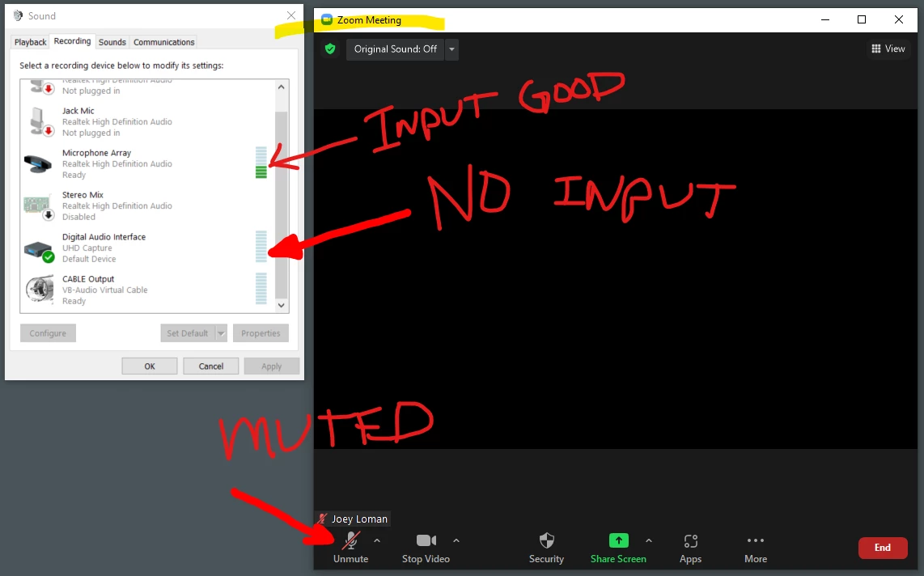Confirm Sound dialog with OK
Viewport: 924px width, 576px height.
coord(150,366)
